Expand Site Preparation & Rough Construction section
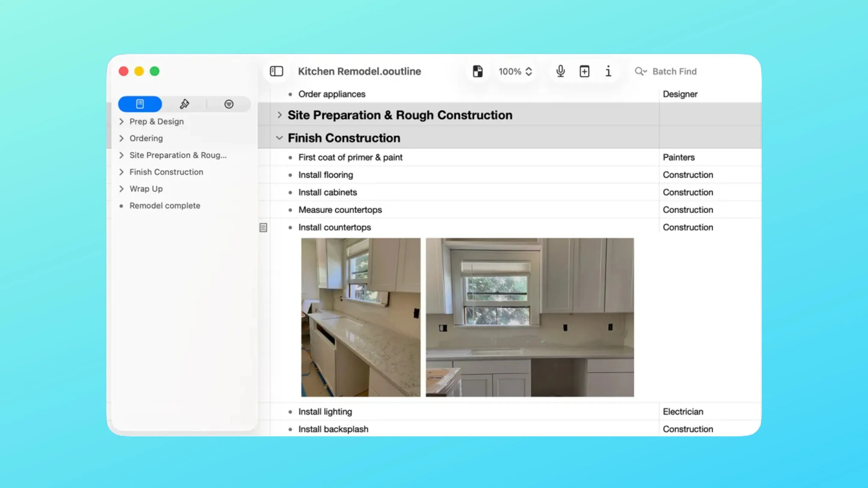 (x=279, y=115)
